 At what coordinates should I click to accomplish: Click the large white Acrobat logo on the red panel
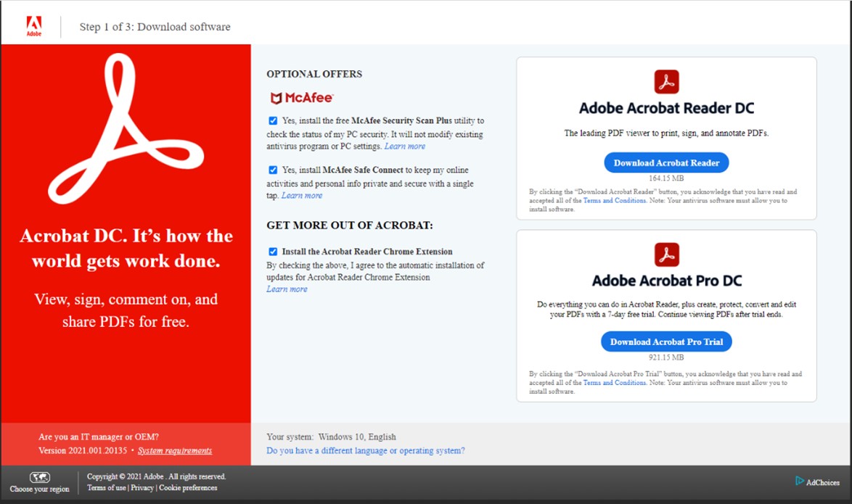point(126,128)
